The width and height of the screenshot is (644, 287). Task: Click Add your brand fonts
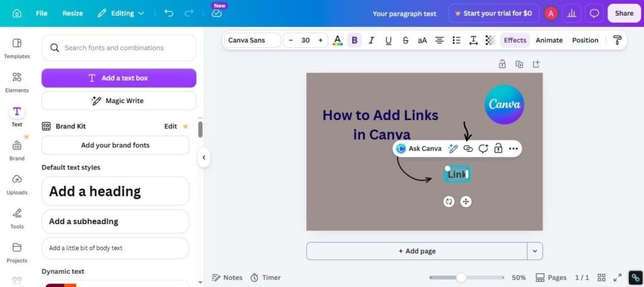click(116, 145)
